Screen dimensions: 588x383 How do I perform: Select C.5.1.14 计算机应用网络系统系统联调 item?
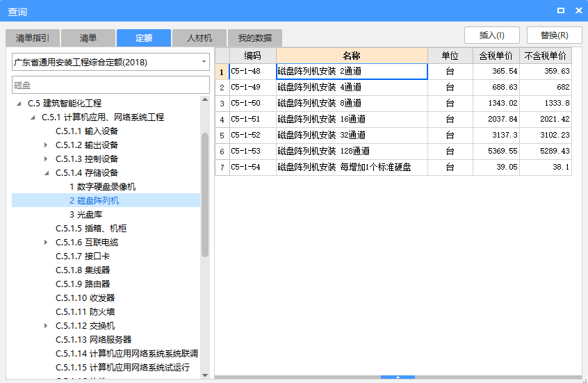coord(126,353)
